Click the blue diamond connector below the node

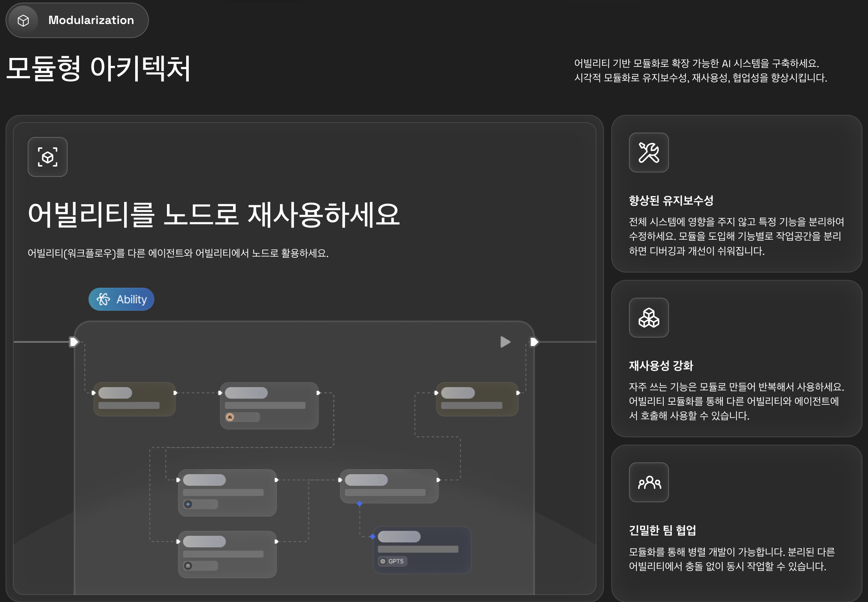click(x=359, y=503)
